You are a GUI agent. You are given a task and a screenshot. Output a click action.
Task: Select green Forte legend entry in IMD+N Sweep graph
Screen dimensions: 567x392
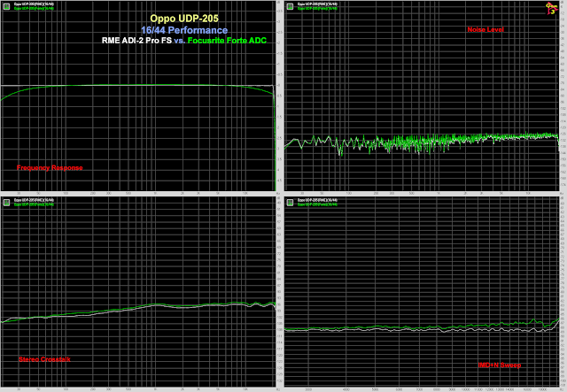pyautogui.click(x=317, y=204)
